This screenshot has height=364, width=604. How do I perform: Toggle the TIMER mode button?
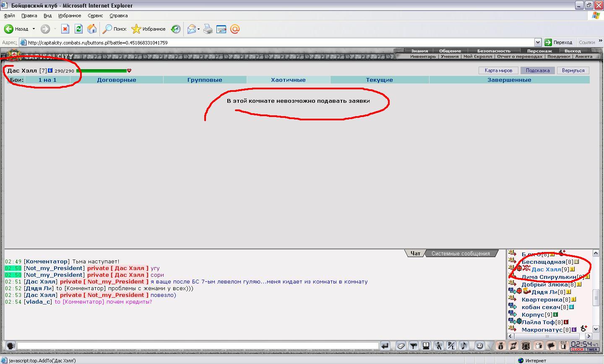click(x=592, y=349)
